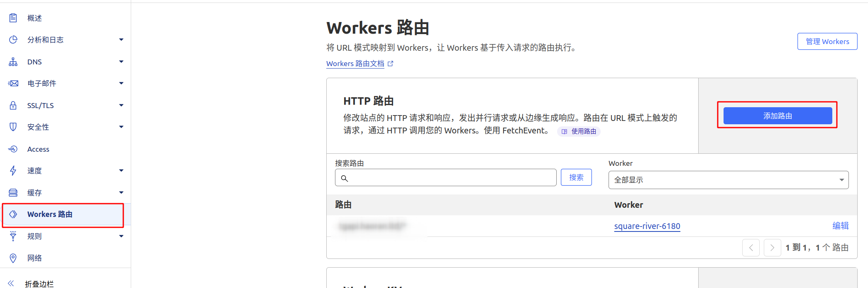Open the Workers 路由文档 link
The image size is (868, 288).
point(355,64)
